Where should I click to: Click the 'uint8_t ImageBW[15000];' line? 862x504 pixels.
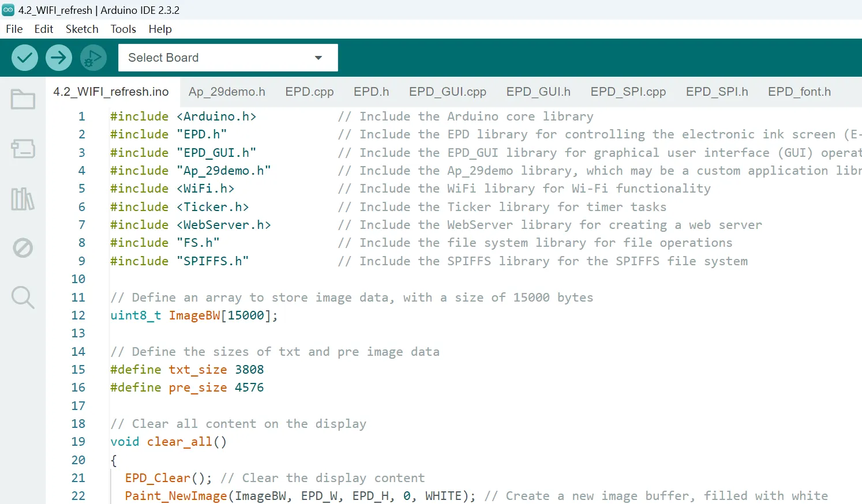click(x=194, y=315)
